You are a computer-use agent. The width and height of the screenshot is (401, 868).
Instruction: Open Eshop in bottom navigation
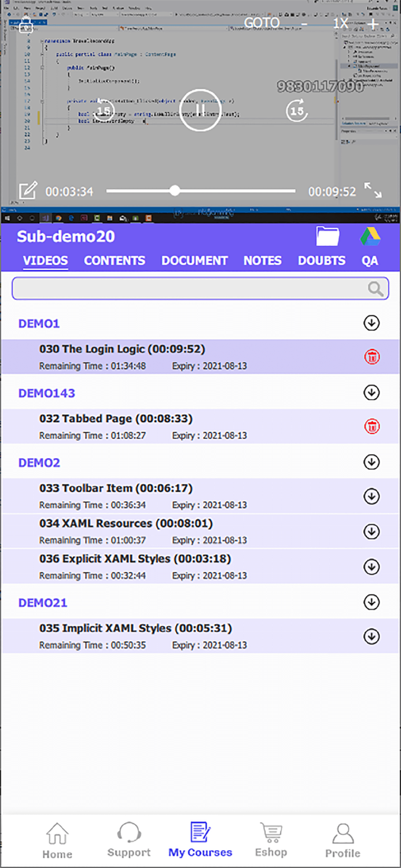[271, 840]
